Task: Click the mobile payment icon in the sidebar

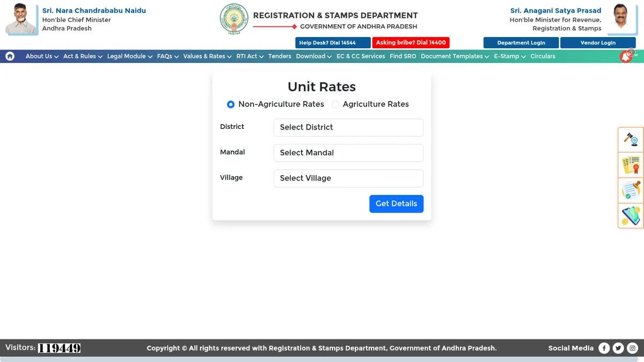Action: pos(631,215)
